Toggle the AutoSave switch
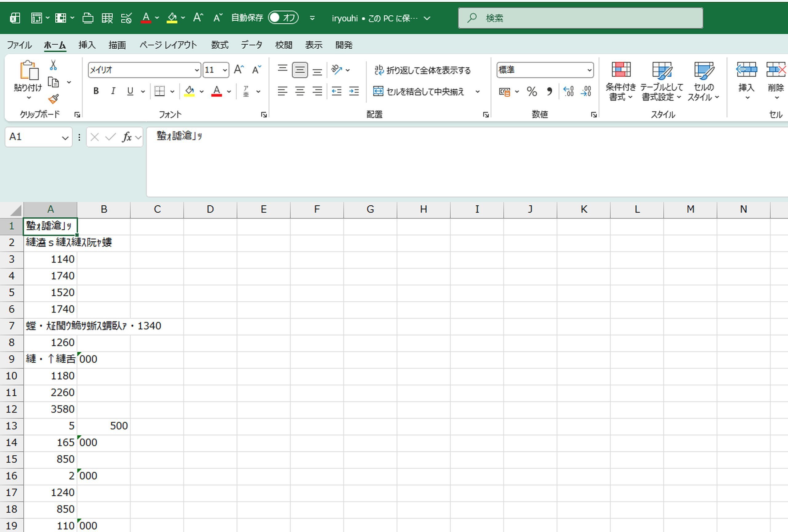 [x=283, y=18]
